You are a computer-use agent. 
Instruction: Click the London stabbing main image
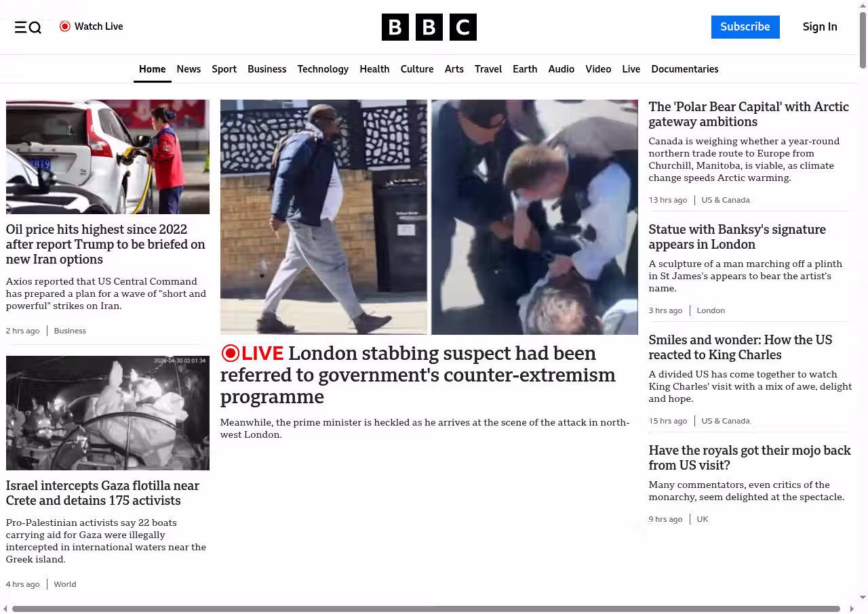click(429, 217)
